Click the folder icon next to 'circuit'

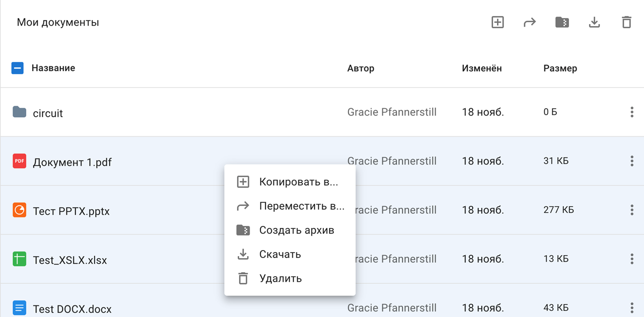(x=19, y=112)
